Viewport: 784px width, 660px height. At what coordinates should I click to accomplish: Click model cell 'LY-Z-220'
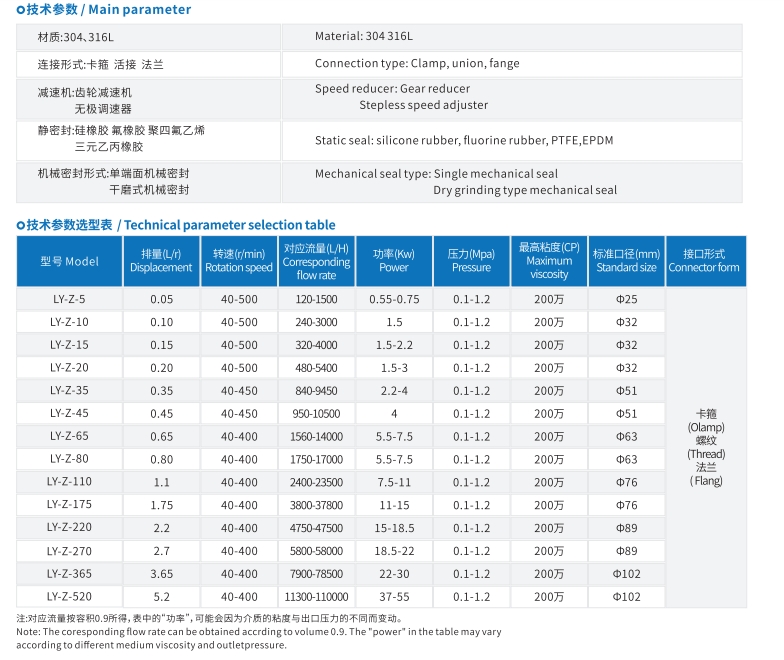[70, 528]
